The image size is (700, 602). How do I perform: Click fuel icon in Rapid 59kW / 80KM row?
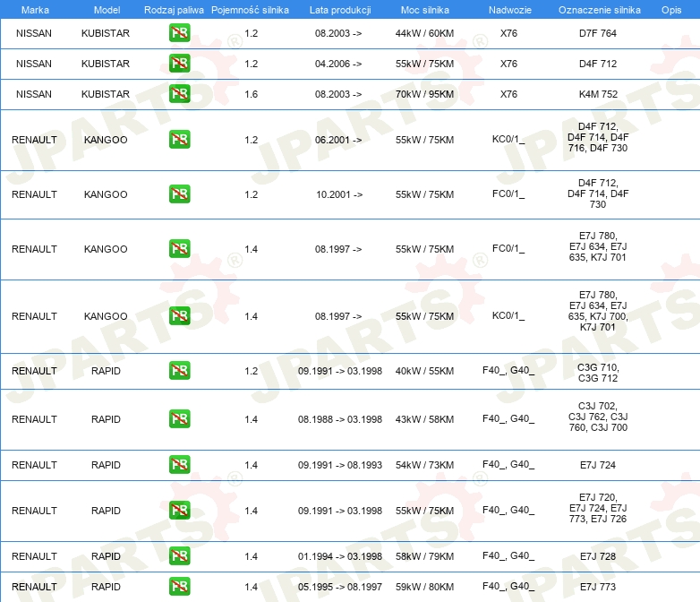(x=179, y=587)
